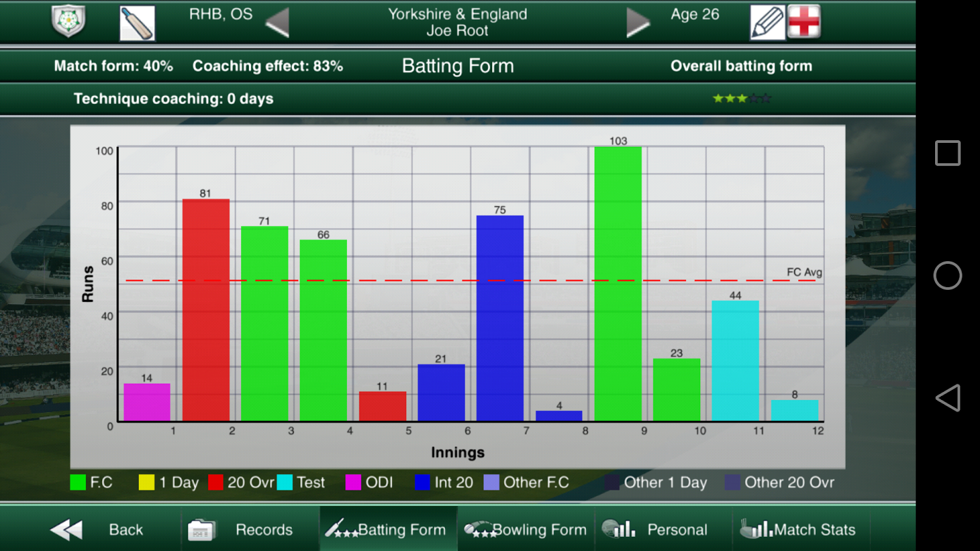The image size is (980, 551).
Task: Tap the England flag icon
Action: click(x=804, y=22)
